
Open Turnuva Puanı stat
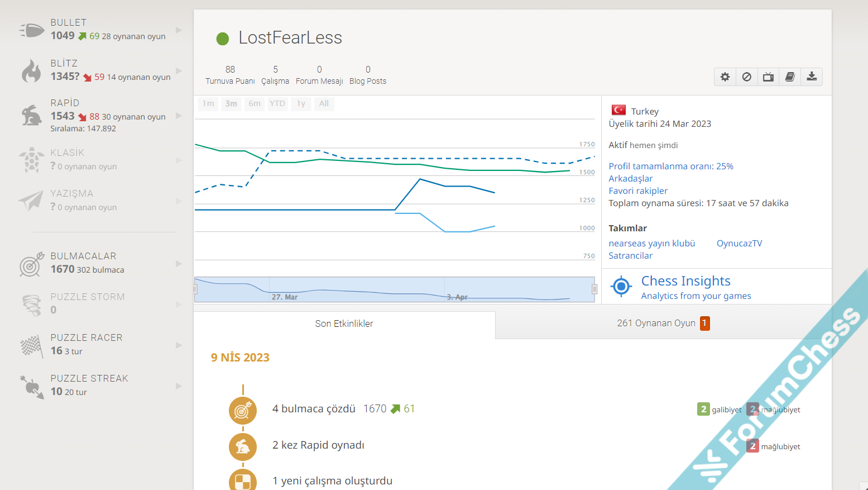(230, 75)
